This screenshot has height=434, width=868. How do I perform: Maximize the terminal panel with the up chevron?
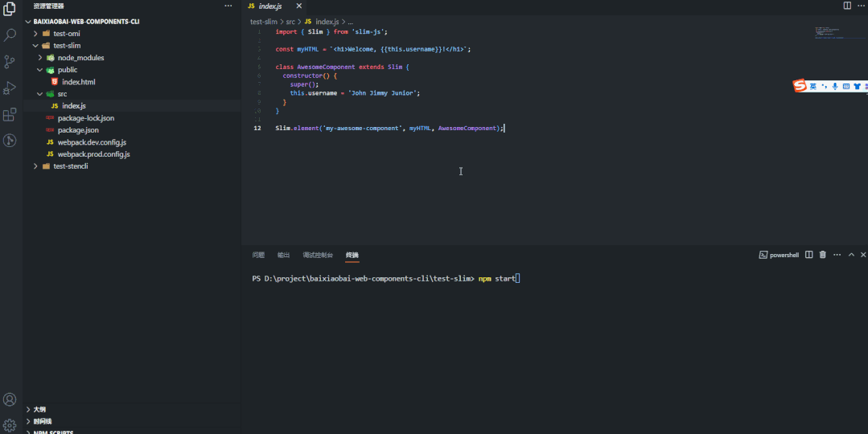851,255
